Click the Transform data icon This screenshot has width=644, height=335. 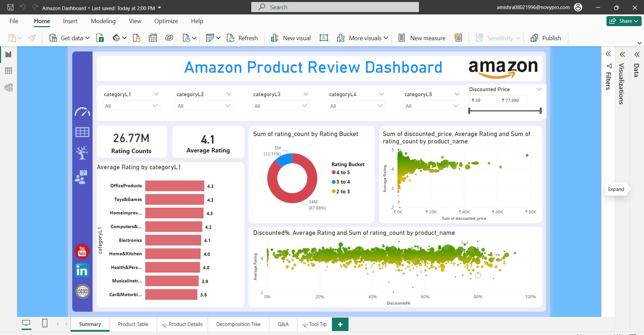point(210,38)
